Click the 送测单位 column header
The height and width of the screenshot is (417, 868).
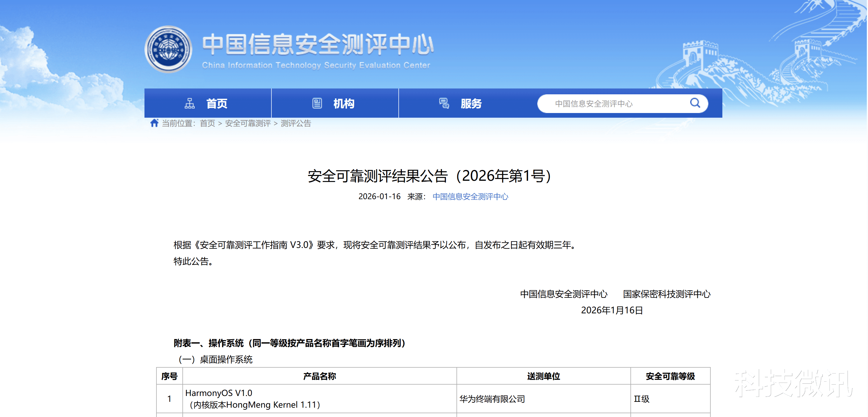[x=543, y=376]
